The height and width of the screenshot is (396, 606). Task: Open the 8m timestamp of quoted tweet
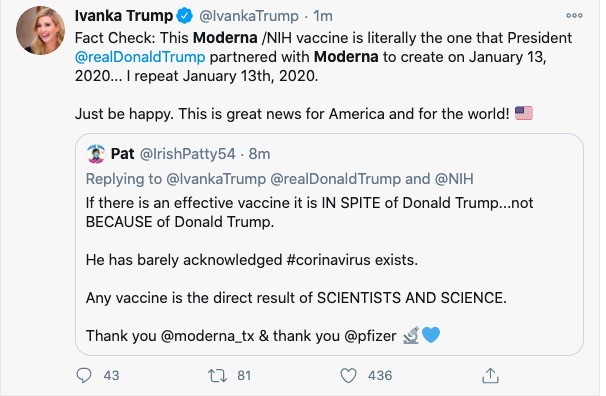pyautogui.click(x=259, y=154)
